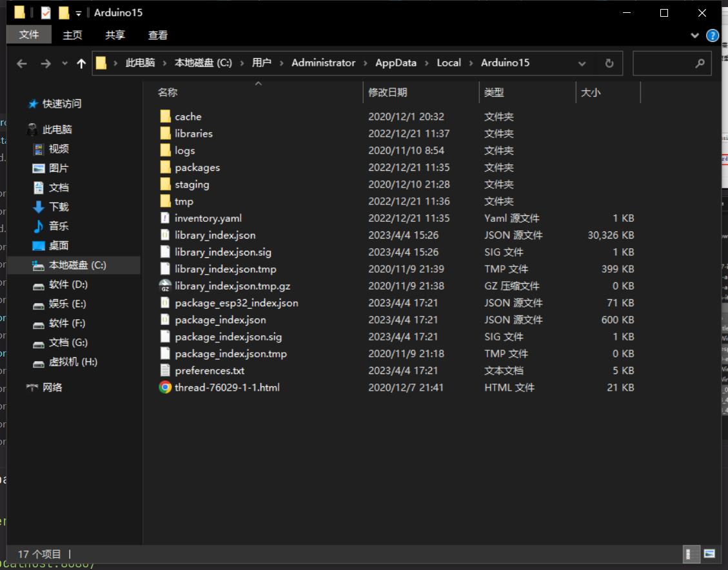Open the recent locations dropdown
Viewport: 728px width, 570px height.
click(x=64, y=63)
